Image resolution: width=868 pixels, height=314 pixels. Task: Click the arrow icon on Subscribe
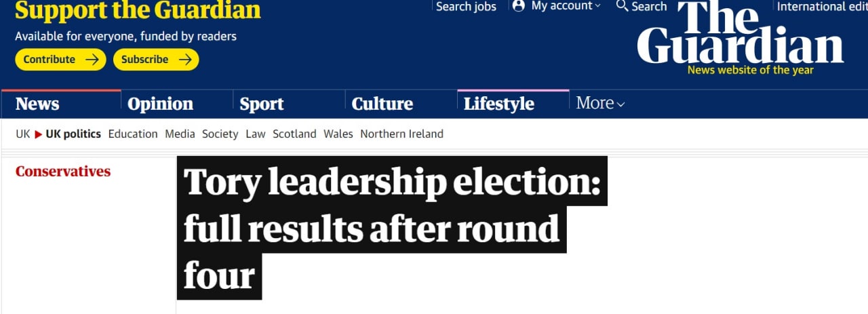pyautogui.click(x=184, y=60)
